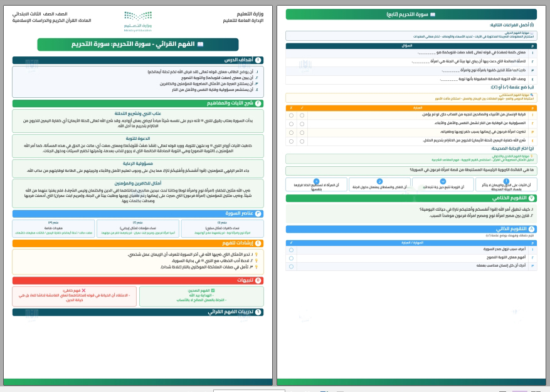Click the subject line المادة: القرآن الكريم والدراسات الإسلامية
Image resolution: width=550 pixels, height=392 pixels.
[51, 21]
